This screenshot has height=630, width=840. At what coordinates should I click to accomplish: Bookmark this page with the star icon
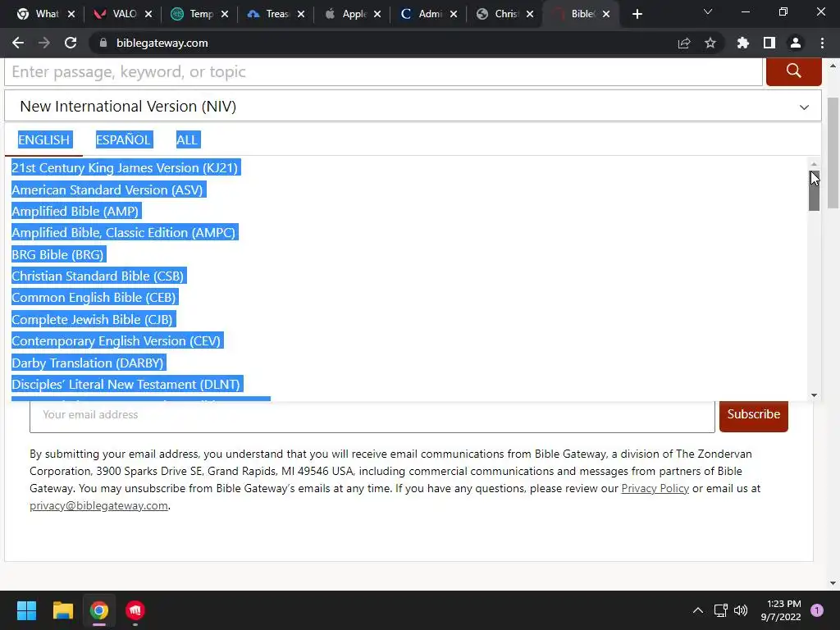(710, 43)
